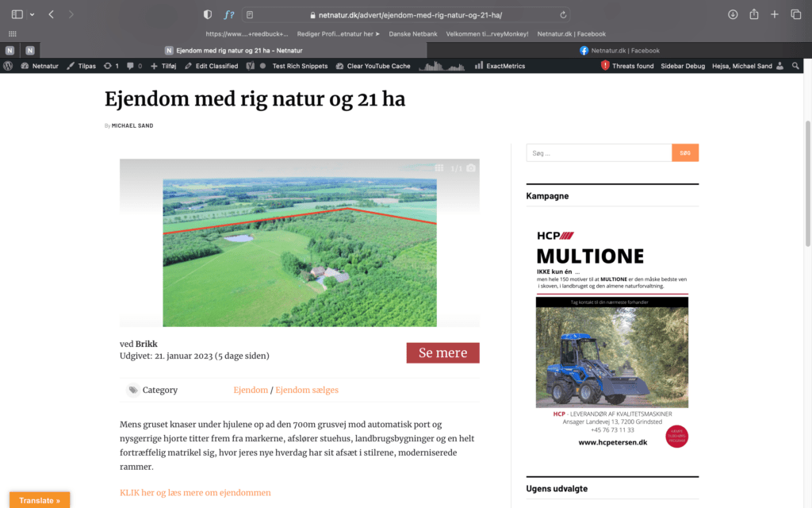Switch to the Netnatur.dk | Facebook tab
The image size is (812, 508).
(x=619, y=50)
